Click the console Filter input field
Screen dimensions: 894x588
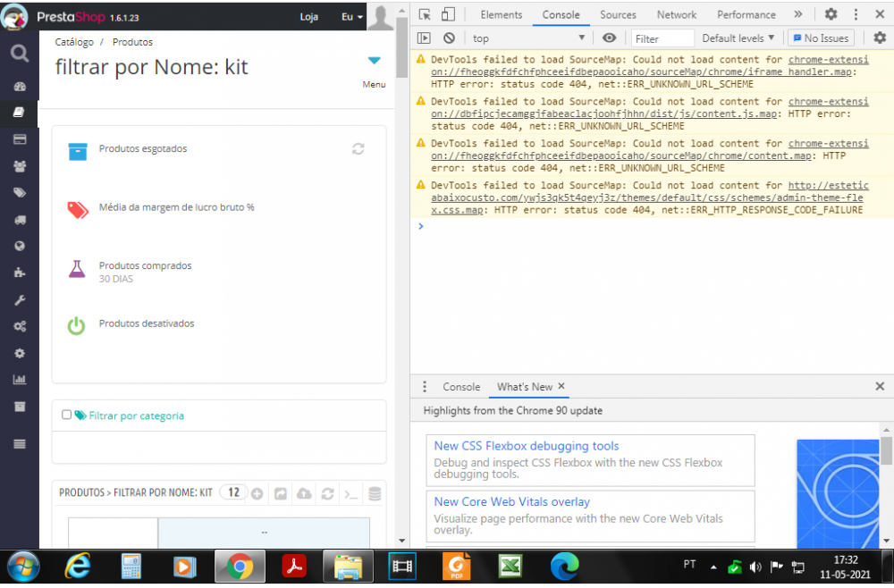pos(662,38)
